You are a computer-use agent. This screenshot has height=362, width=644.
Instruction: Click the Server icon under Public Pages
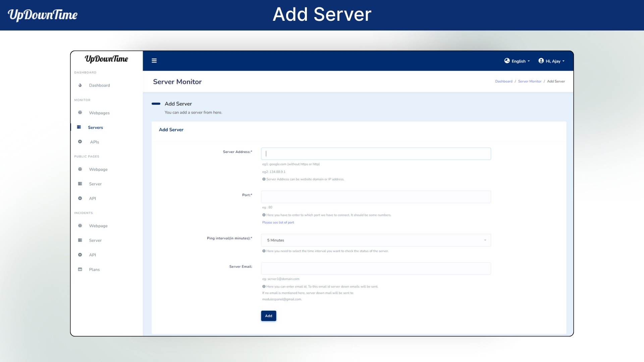(80, 184)
